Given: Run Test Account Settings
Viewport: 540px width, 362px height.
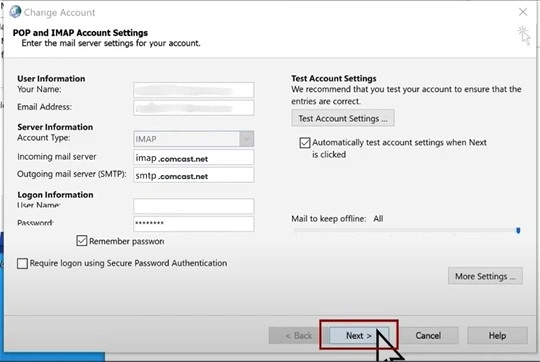Looking at the screenshot, I should (x=343, y=118).
